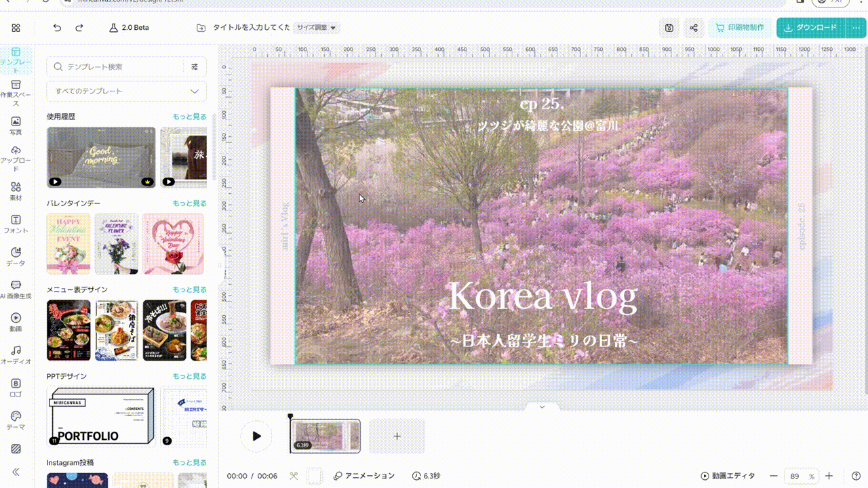Zoom in with the plus button
The width and height of the screenshot is (868, 488).
tap(829, 476)
